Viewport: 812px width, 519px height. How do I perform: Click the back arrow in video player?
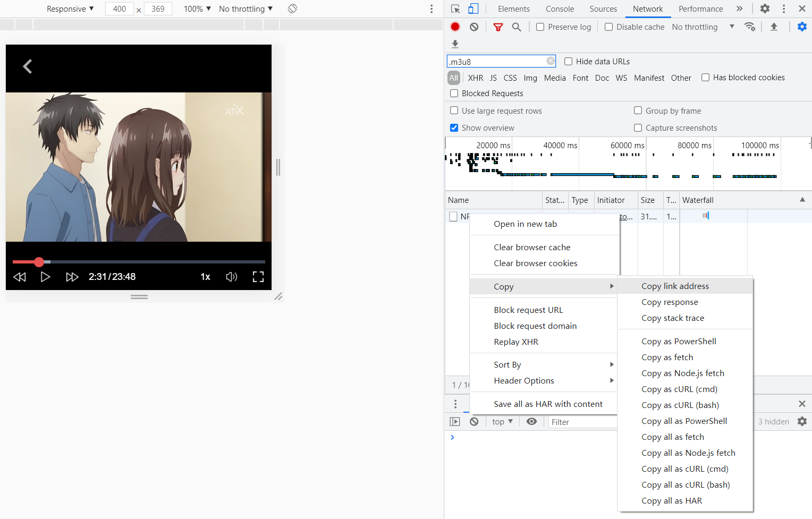28,66
